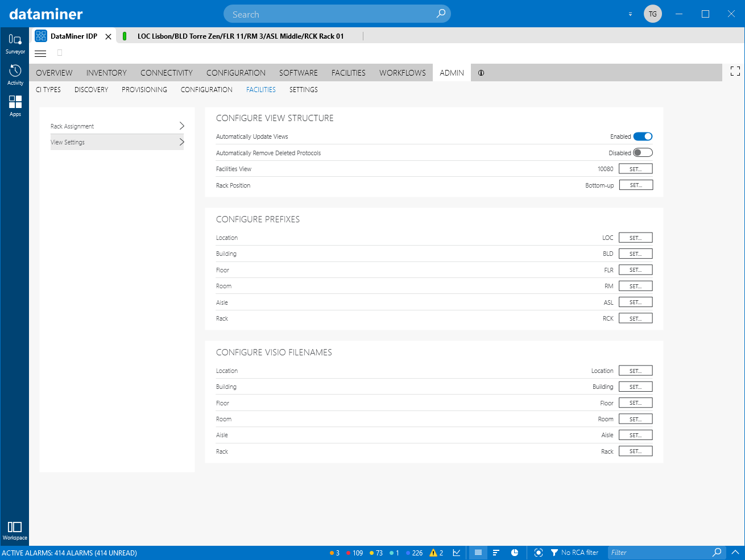Viewport: 745px width, 560px height.
Task: Toggle Automatically Remove Deleted Protocols switch
Action: (643, 152)
